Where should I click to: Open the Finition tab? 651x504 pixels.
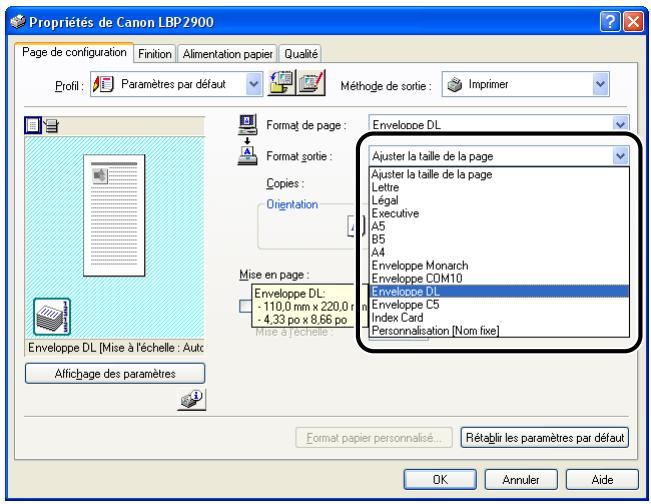154,54
